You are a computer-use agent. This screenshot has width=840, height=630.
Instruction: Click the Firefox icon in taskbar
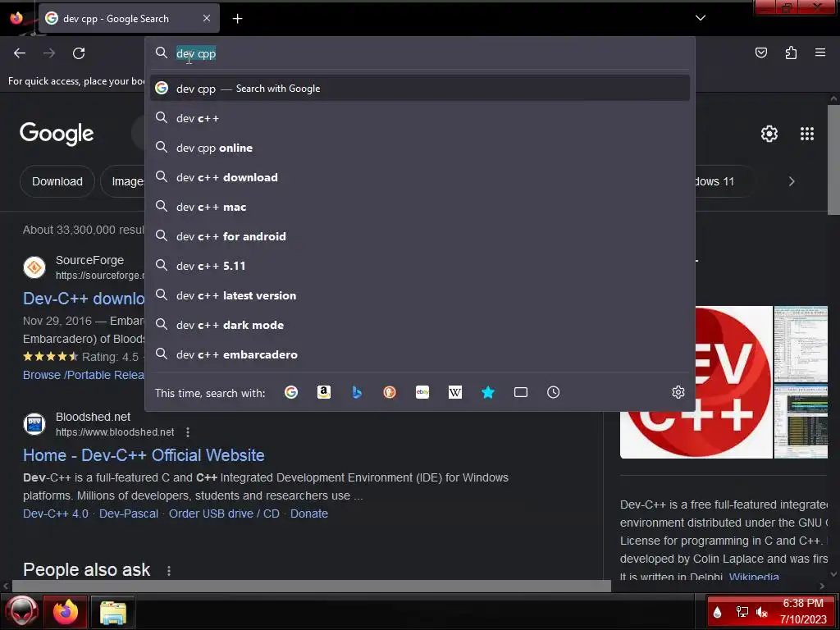(x=66, y=611)
